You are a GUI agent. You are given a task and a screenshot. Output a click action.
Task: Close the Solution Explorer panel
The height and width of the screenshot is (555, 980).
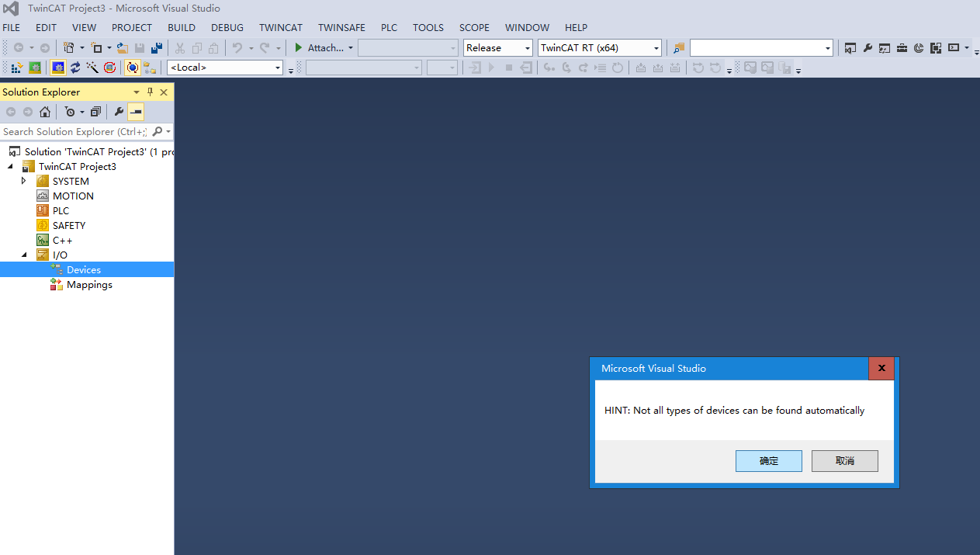pyautogui.click(x=164, y=92)
